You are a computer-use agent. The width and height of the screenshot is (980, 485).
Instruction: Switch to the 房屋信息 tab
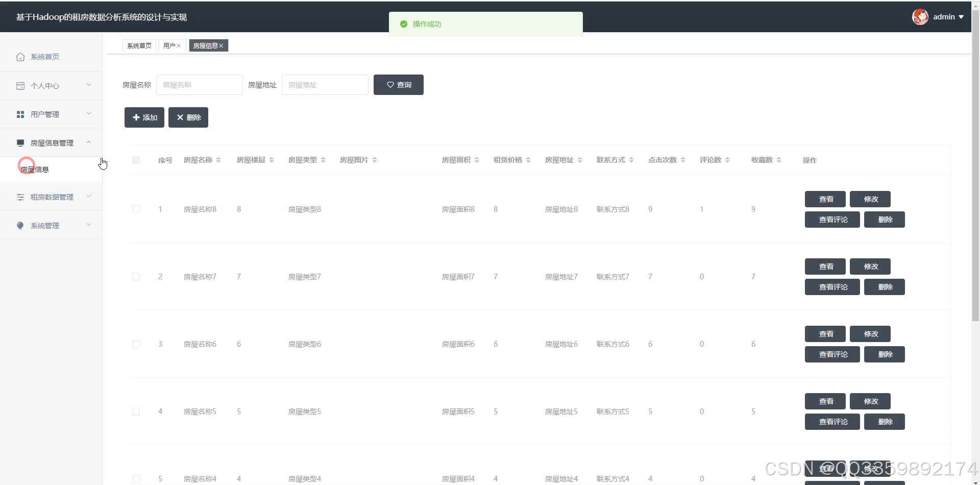pos(205,46)
